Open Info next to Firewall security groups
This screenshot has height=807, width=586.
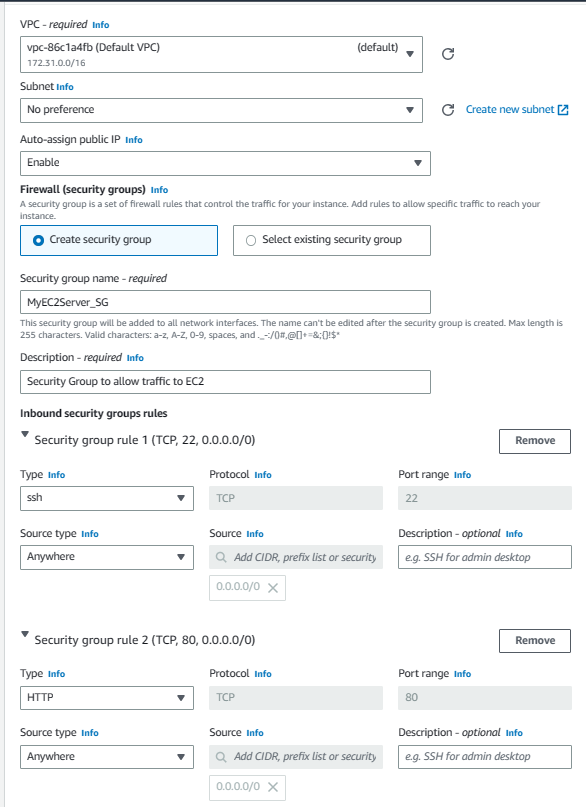pos(159,190)
